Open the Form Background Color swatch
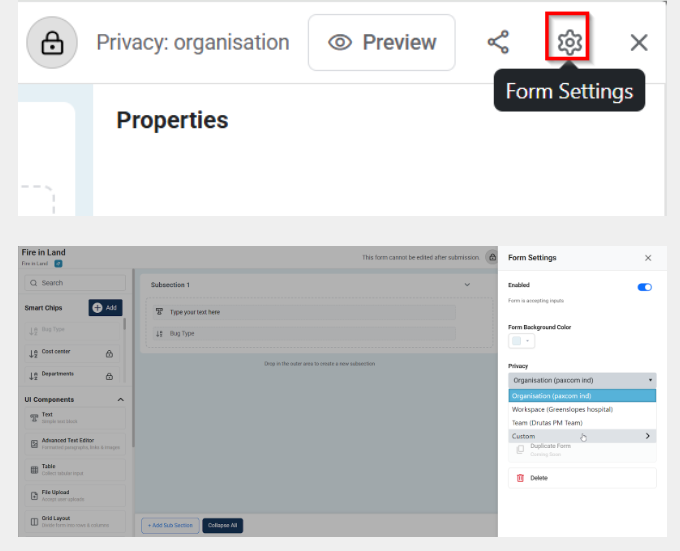 click(x=521, y=341)
